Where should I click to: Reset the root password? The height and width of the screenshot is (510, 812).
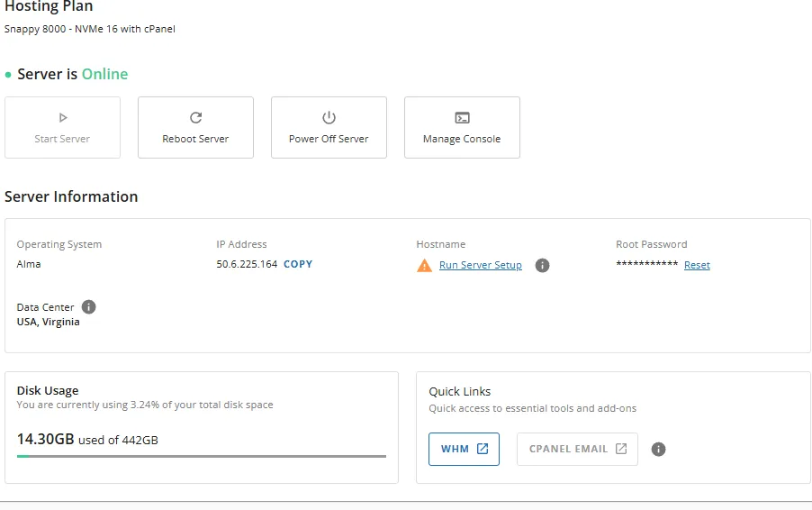[697, 266]
